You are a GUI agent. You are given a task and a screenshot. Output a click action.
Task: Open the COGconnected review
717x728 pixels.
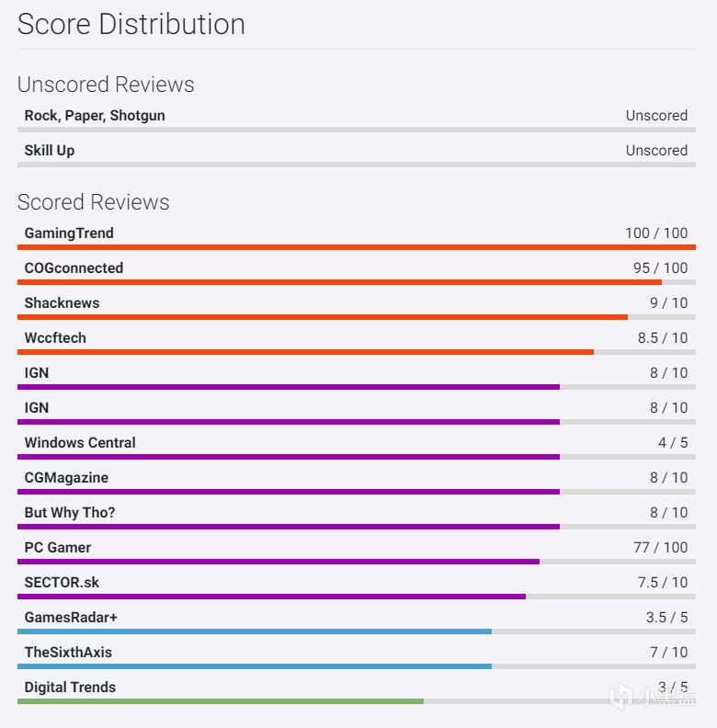(x=74, y=268)
